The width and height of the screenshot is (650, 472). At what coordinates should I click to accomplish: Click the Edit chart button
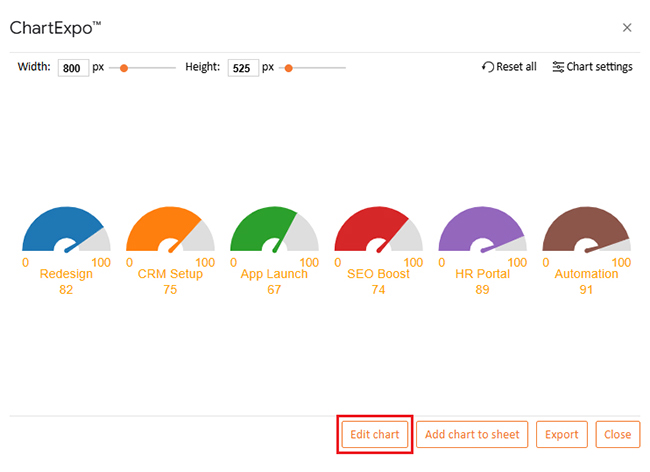pyautogui.click(x=375, y=434)
